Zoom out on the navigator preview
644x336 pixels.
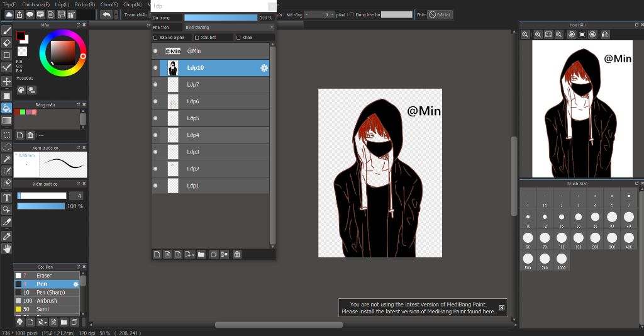[559, 35]
